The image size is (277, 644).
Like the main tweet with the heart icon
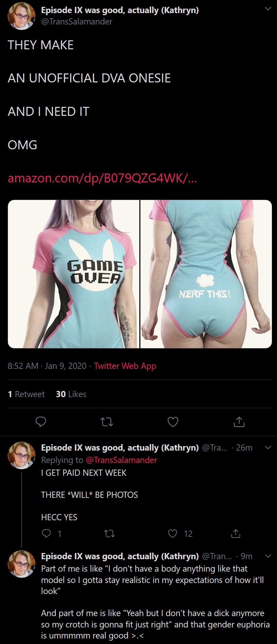click(x=173, y=422)
